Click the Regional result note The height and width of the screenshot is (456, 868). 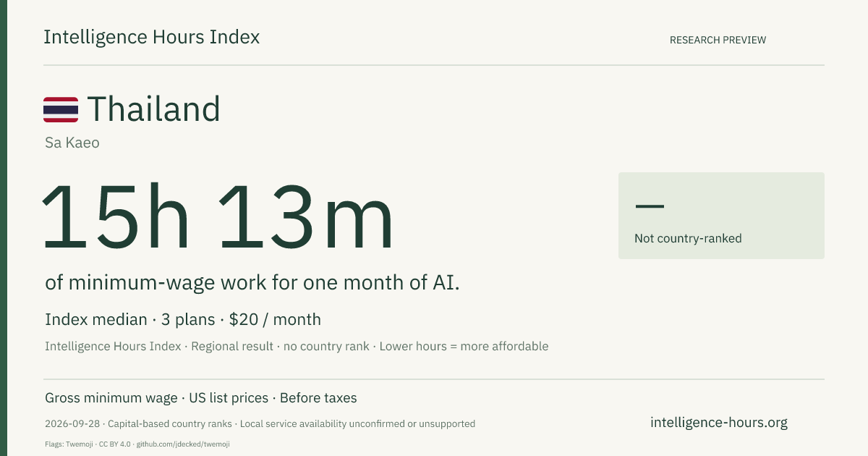pos(233,346)
